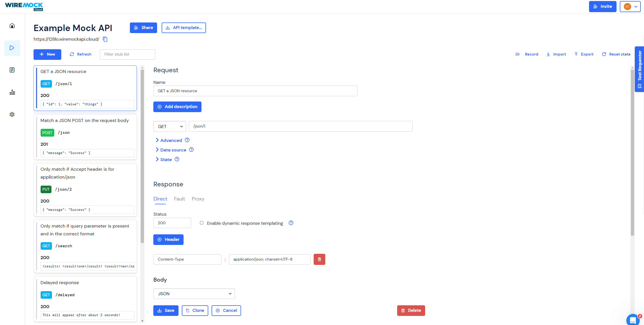644x325 pixels.
Task: Copy the mock API URL
Action: 105,39
